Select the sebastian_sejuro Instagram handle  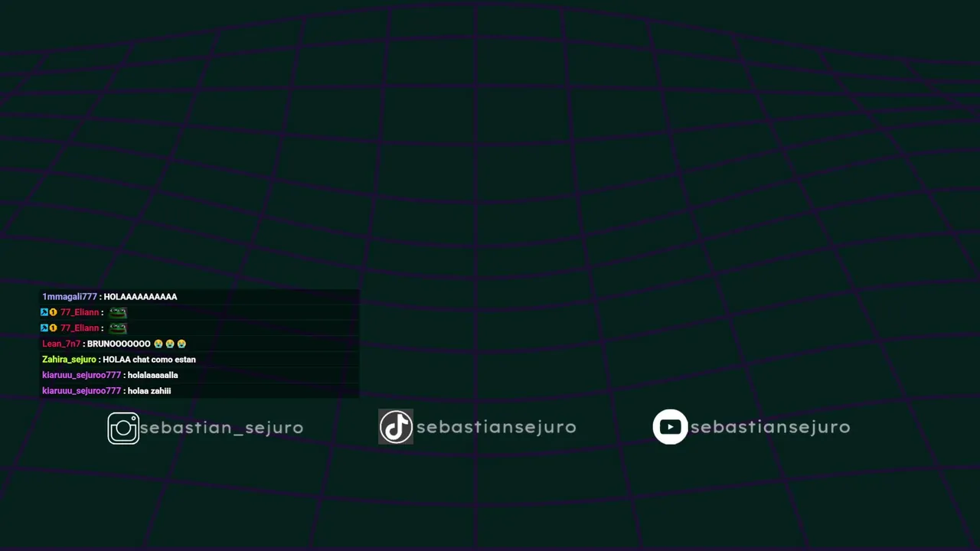(x=221, y=428)
